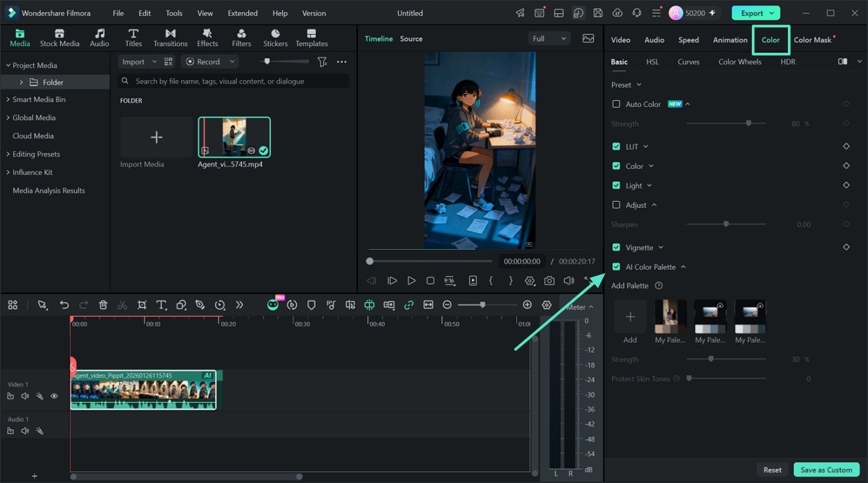Open the Record dropdown

[210, 61]
